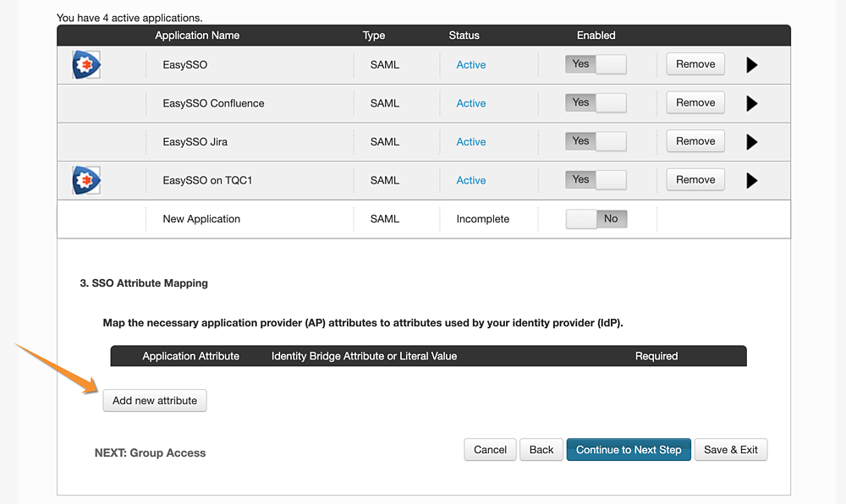
Task: Click the EasySSO on TQC1 shield icon
Action: coord(86,180)
